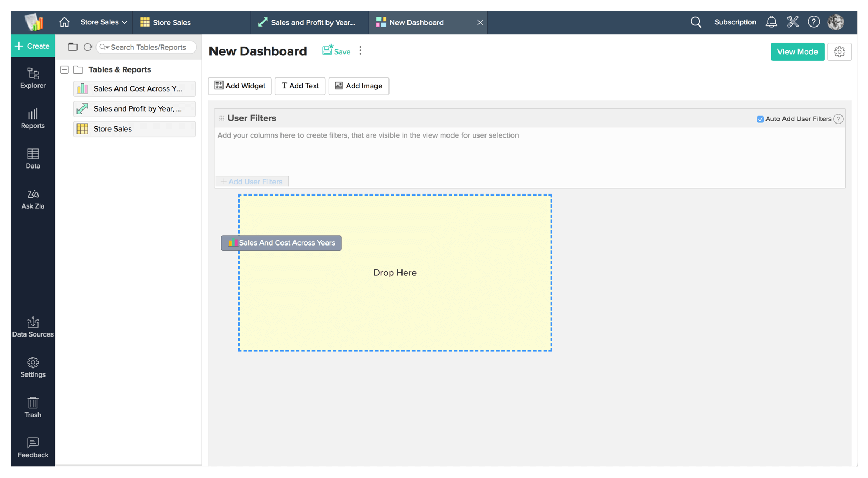Open the notifications bell
868x478 pixels.
coord(771,22)
